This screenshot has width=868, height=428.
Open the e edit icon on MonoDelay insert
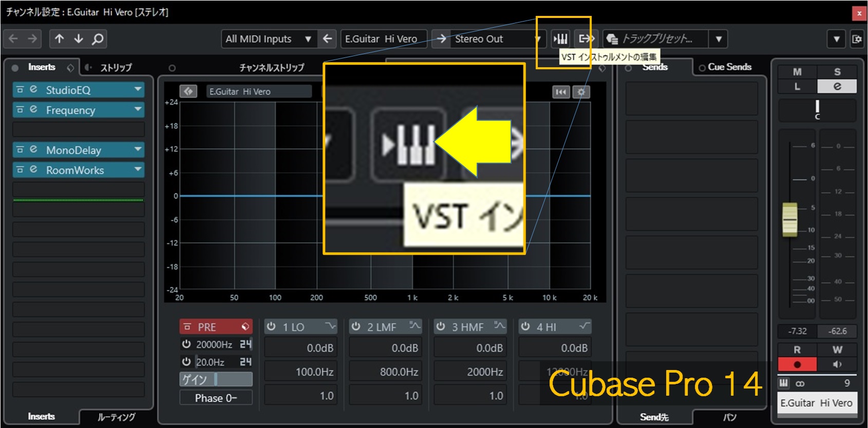(33, 149)
